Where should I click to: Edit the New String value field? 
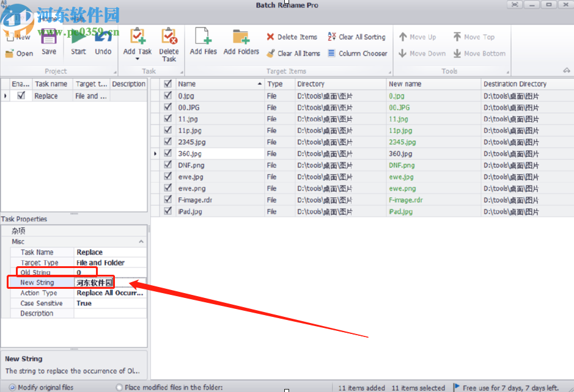[110, 282]
